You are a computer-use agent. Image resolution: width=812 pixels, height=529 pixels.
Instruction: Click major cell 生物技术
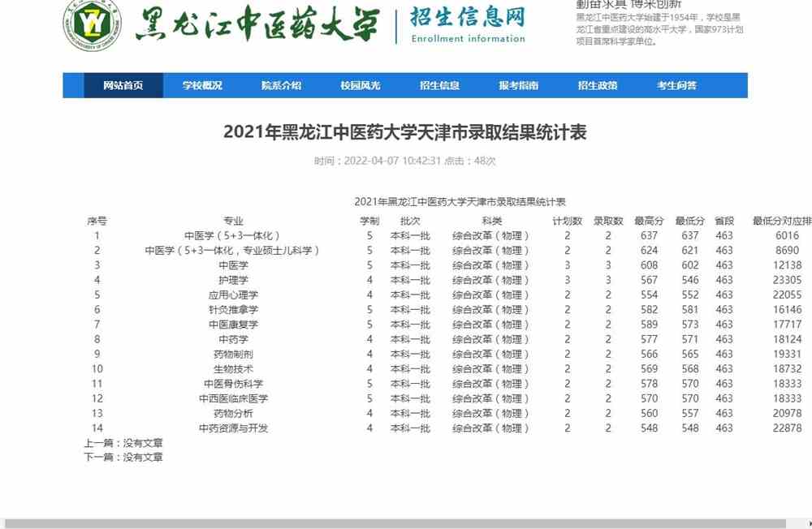click(x=233, y=369)
